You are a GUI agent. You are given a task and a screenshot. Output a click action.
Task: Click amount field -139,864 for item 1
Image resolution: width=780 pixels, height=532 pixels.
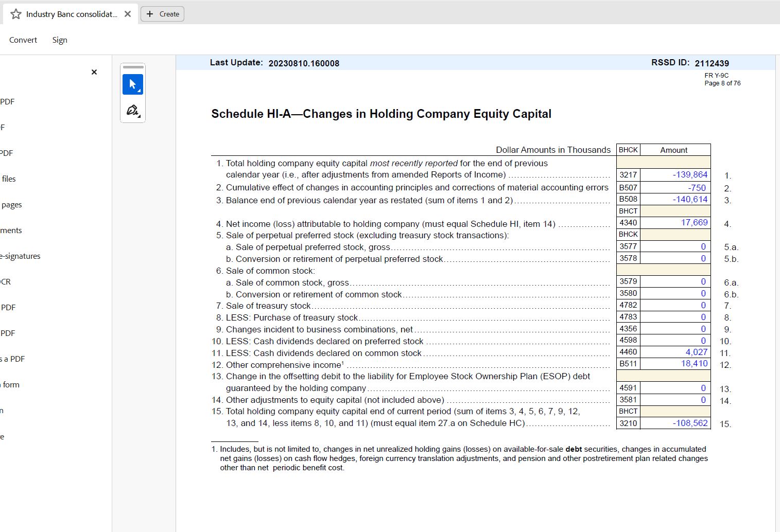[x=675, y=174]
